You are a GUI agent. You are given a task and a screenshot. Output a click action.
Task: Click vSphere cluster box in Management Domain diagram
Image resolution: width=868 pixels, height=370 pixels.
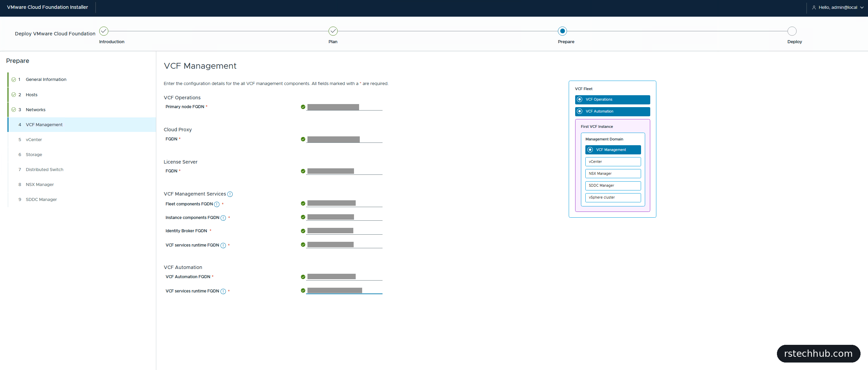[x=613, y=197]
